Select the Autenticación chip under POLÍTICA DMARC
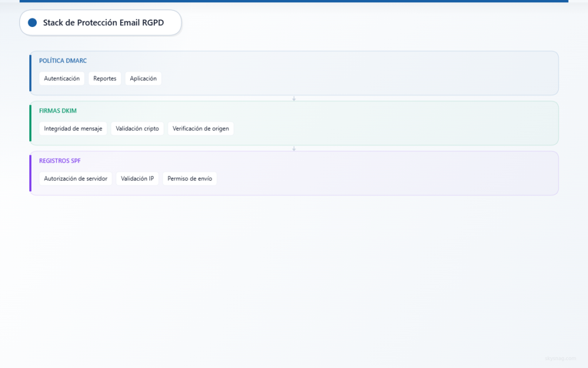Image resolution: width=588 pixels, height=368 pixels. (61, 78)
